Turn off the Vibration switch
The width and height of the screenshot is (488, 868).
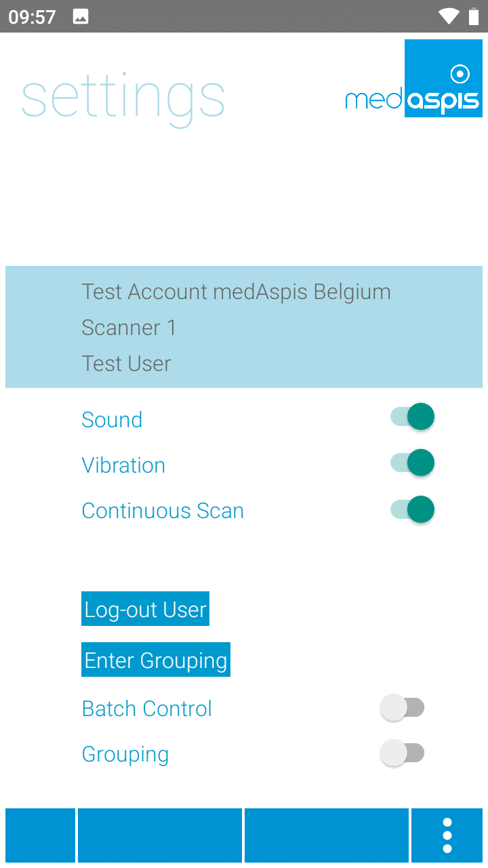click(411, 462)
